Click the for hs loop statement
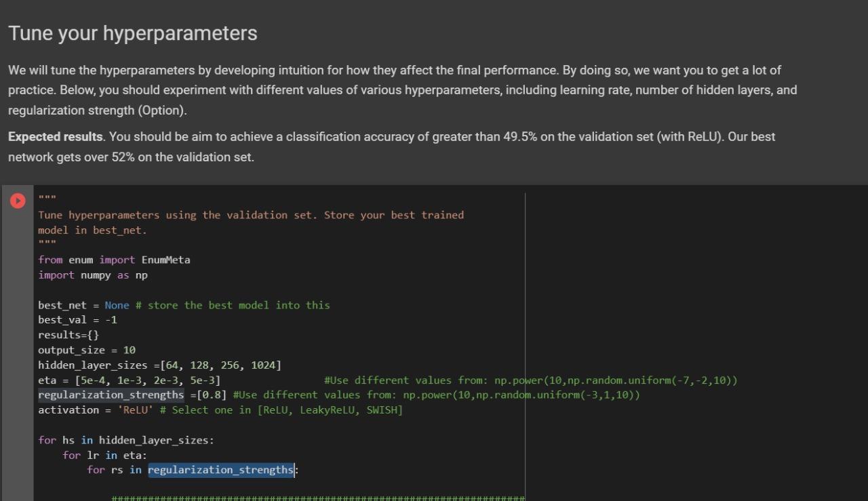This screenshot has width=868, height=501. click(125, 440)
